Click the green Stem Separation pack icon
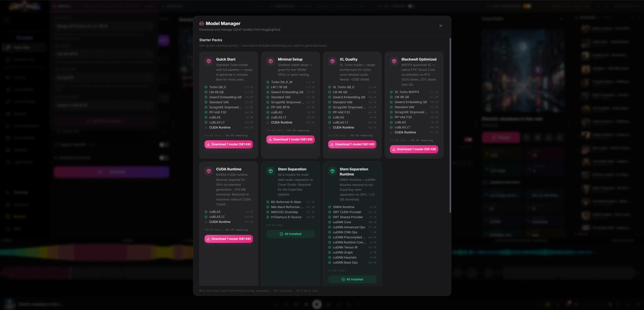Image resolution: width=644 pixels, height=310 pixels. pyautogui.click(x=271, y=171)
